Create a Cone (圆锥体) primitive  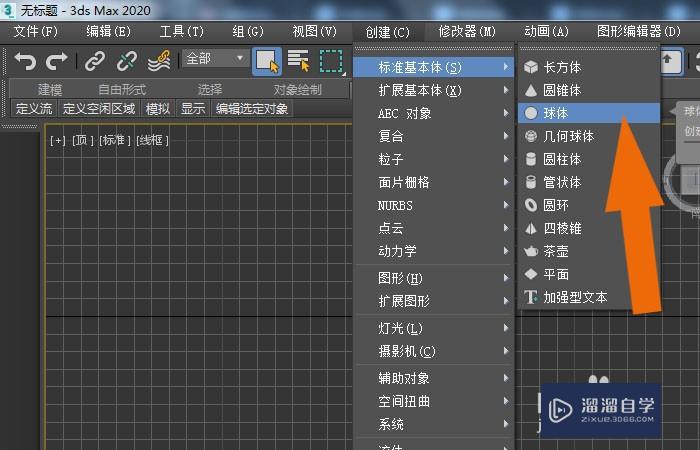588,91
